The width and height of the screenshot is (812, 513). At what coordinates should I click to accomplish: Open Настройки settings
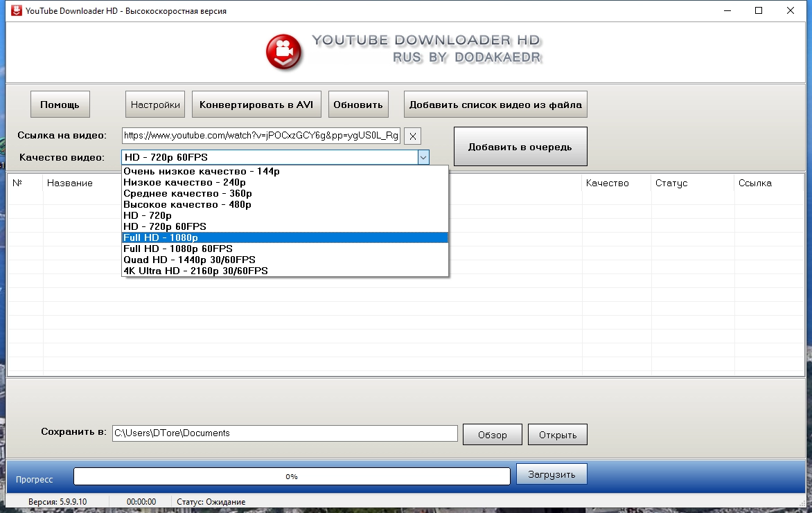[155, 105]
